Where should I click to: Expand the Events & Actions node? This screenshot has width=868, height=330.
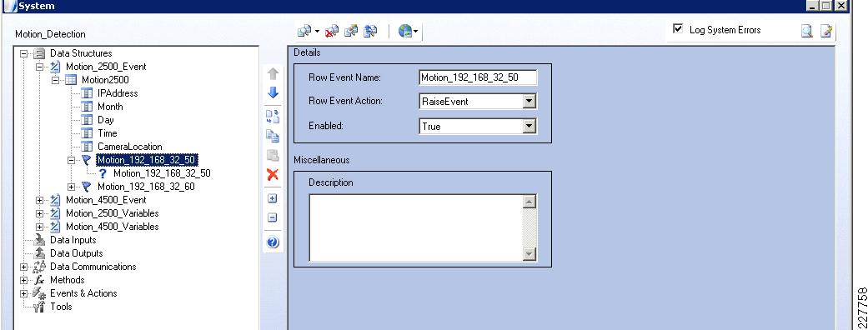pos(24,293)
